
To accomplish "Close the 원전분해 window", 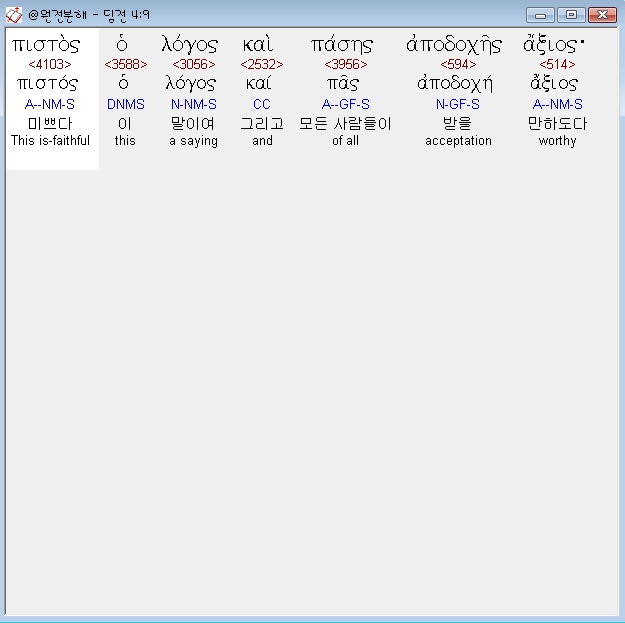I will pyautogui.click(x=602, y=15).
